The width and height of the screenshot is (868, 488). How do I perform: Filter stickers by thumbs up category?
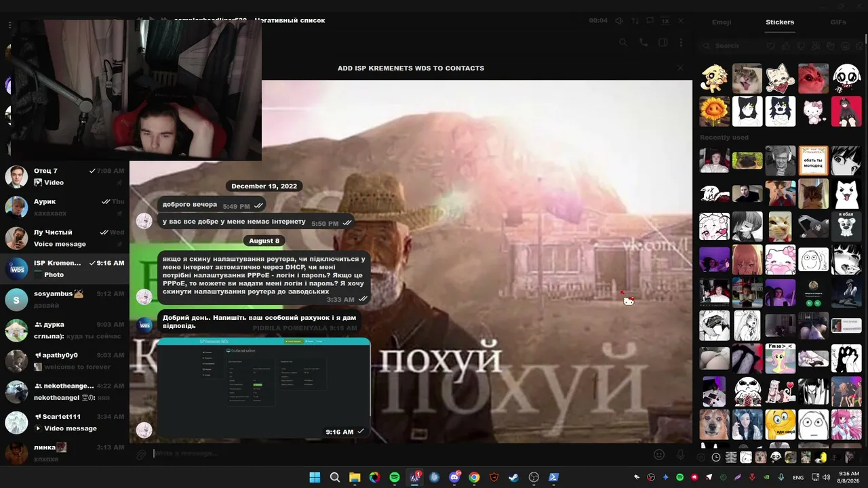click(x=785, y=46)
